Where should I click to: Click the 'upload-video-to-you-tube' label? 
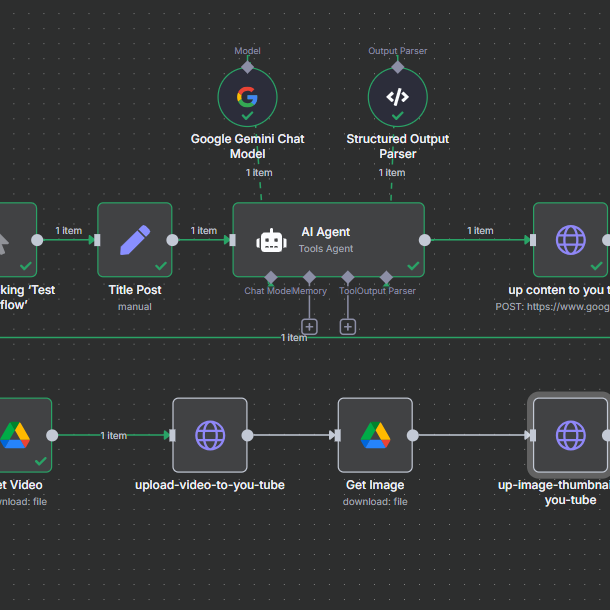(x=210, y=485)
